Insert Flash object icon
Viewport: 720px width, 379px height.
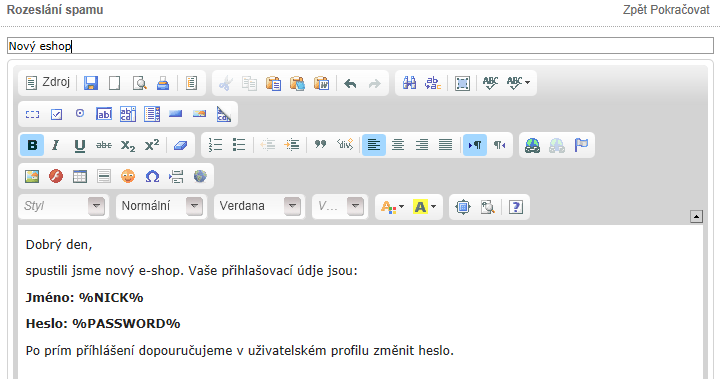click(x=56, y=176)
